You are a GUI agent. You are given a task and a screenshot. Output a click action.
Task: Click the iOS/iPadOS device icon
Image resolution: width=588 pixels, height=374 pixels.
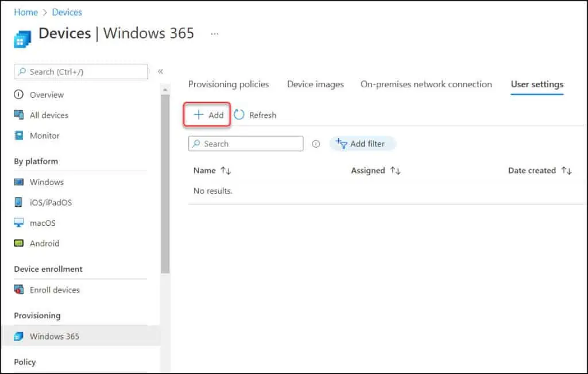tap(18, 202)
